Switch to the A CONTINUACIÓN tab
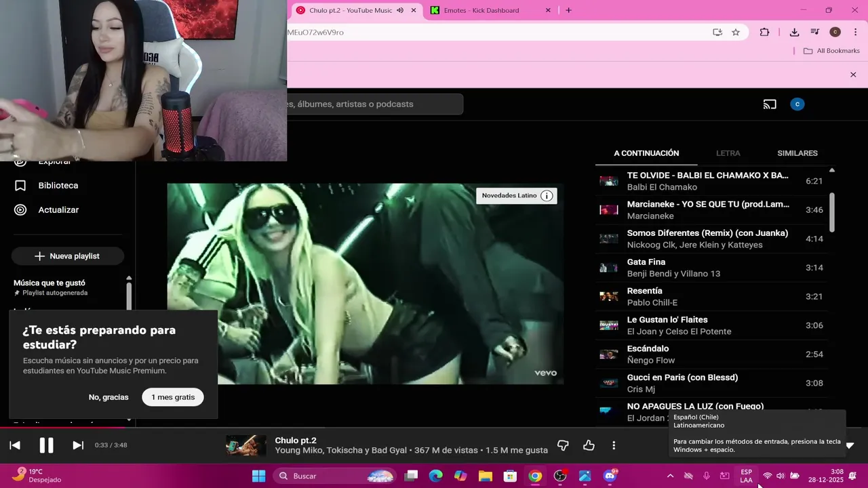 click(646, 153)
